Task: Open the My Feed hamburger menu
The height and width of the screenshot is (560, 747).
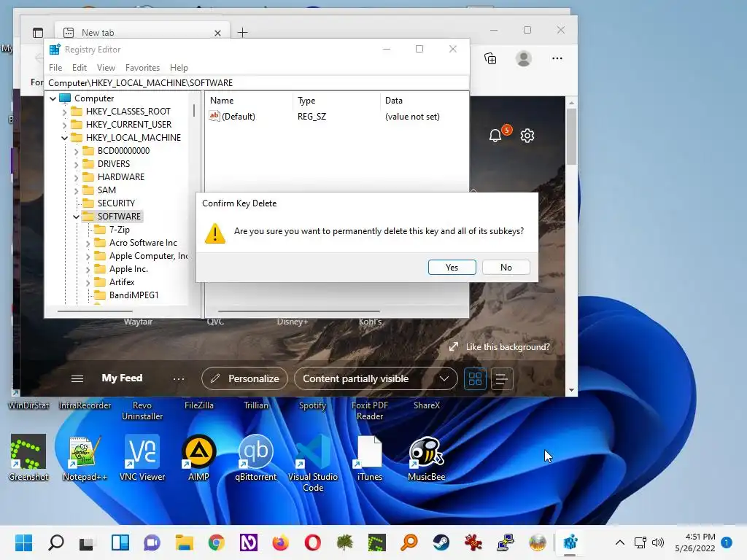Action: tap(77, 378)
